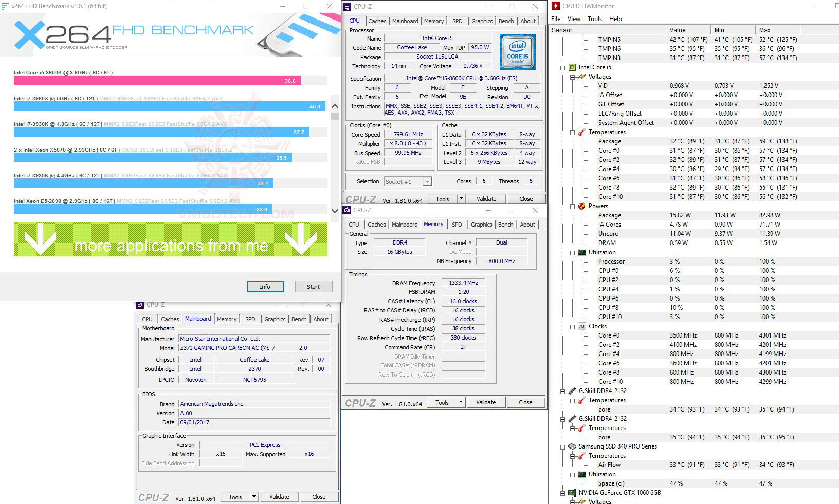
Task: Click the CPU-Z title icon in the Processor window
Action: (x=347, y=7)
